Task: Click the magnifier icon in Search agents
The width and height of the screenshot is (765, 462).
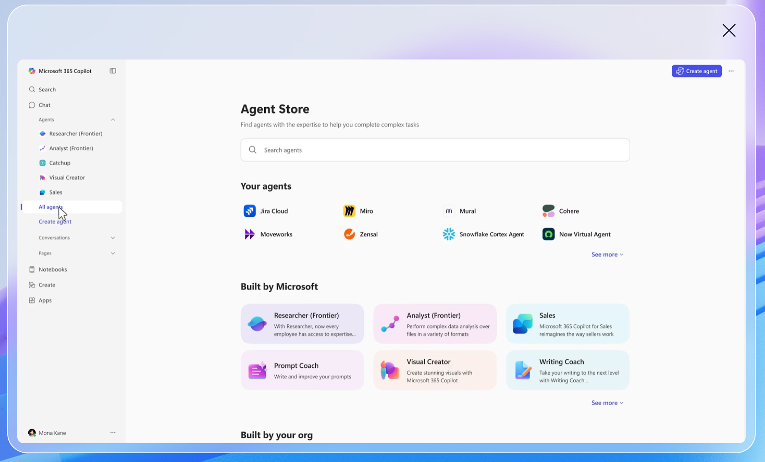Action: [x=252, y=150]
